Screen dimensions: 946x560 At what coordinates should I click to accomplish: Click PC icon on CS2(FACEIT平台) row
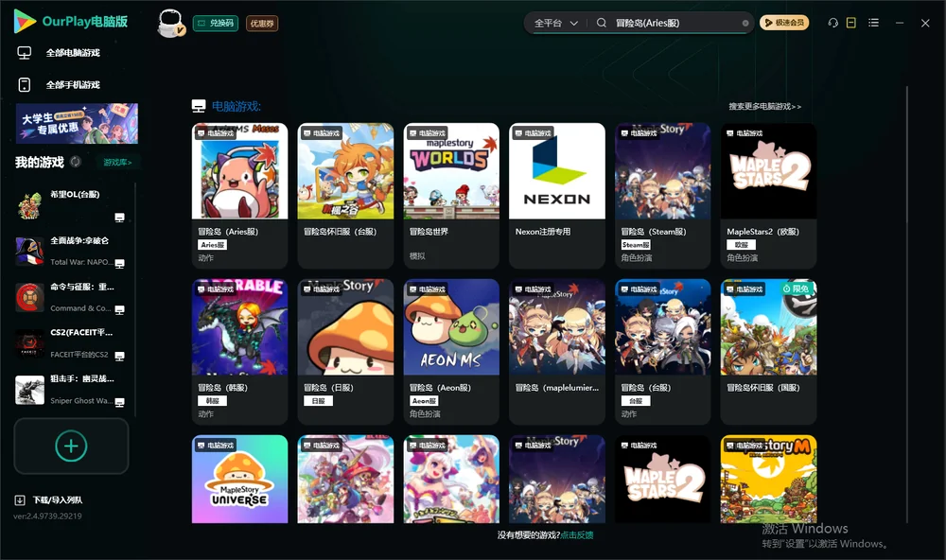click(x=119, y=356)
